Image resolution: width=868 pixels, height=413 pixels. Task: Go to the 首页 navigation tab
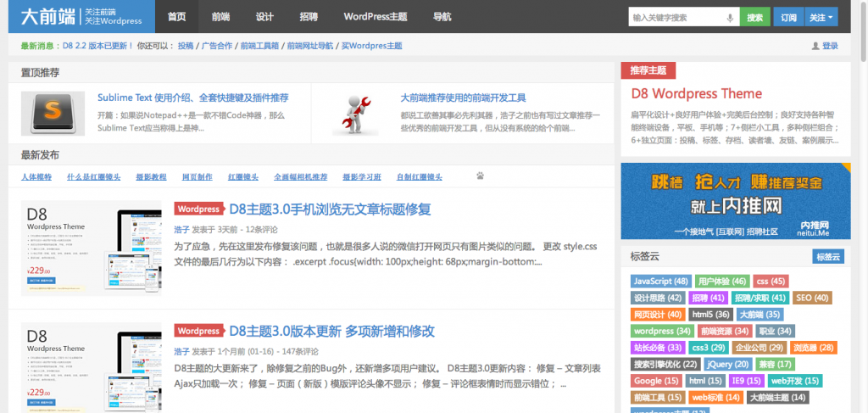pyautogui.click(x=176, y=17)
